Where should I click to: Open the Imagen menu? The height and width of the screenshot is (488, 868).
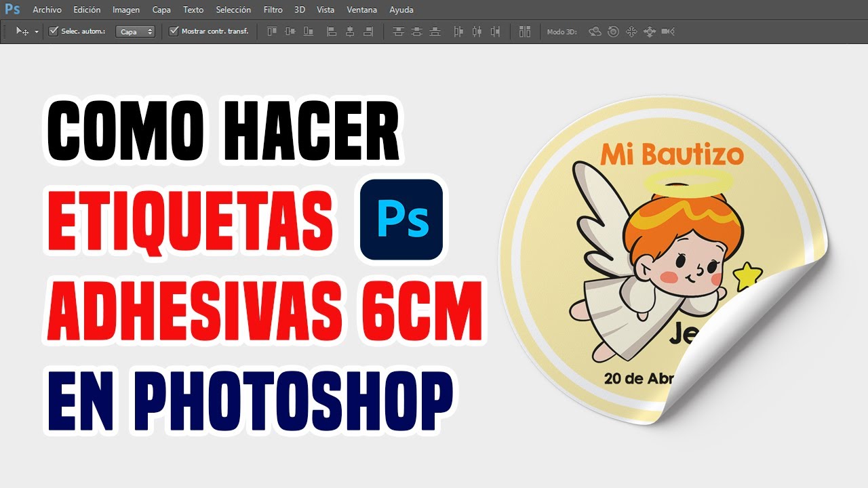coord(126,10)
